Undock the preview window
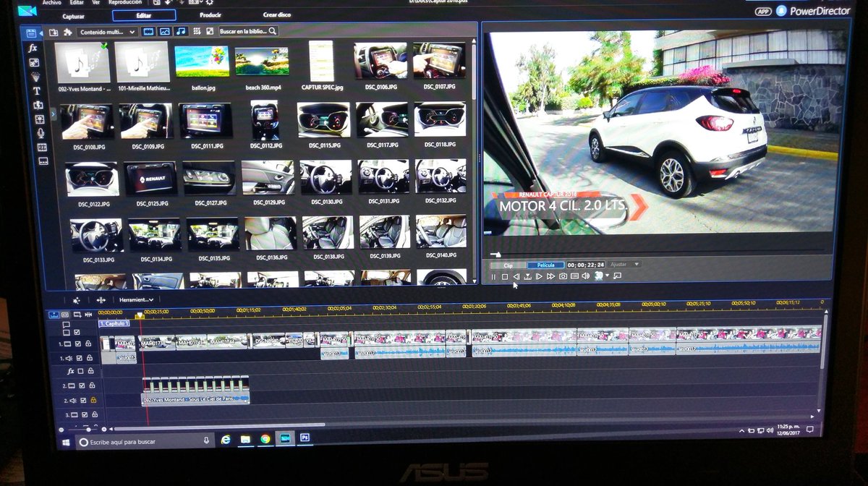This screenshot has height=486, width=868. pyautogui.click(x=618, y=276)
